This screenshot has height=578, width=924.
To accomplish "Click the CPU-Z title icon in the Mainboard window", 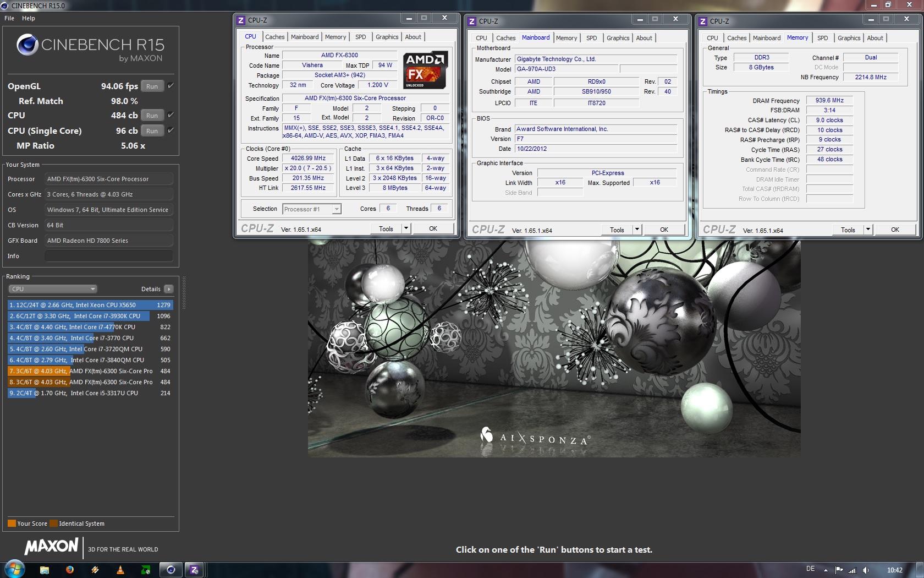I will point(472,21).
